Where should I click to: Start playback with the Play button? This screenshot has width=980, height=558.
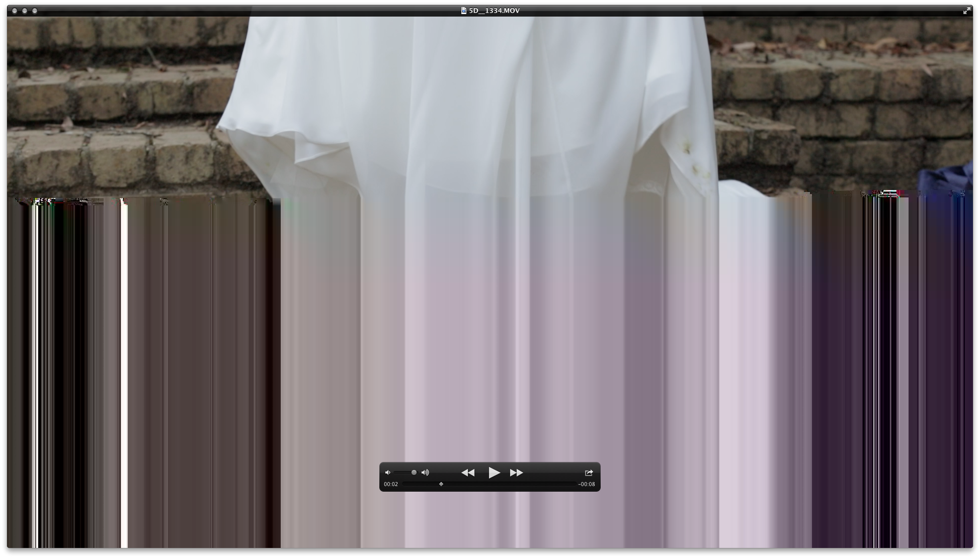(x=494, y=473)
